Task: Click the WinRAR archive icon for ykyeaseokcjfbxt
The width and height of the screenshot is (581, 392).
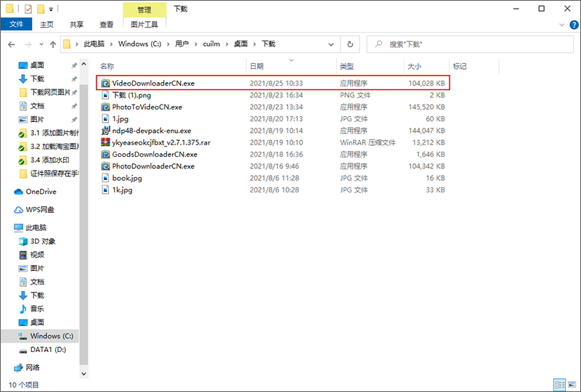Action: 105,142
